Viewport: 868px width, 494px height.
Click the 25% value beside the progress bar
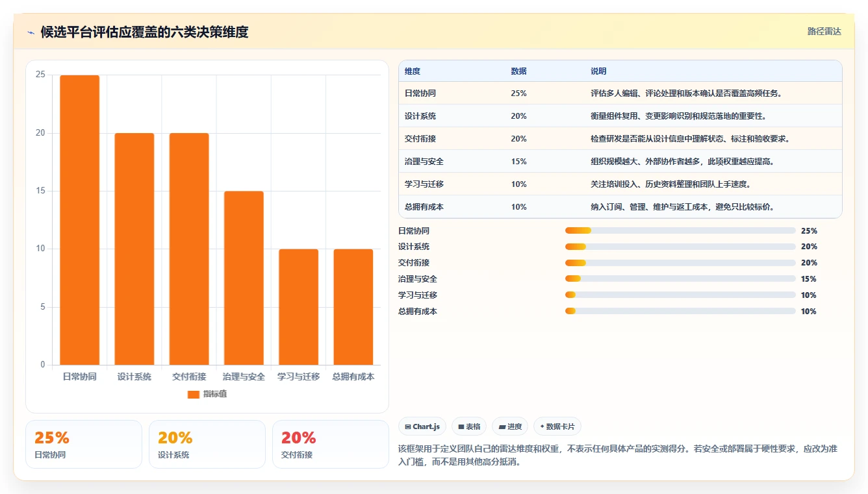[809, 230]
